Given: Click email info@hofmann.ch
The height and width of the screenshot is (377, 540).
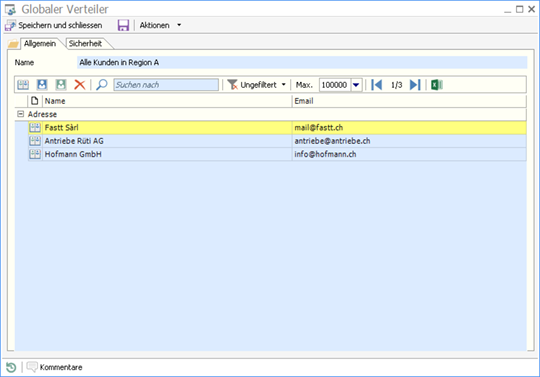Looking at the screenshot, I should [x=325, y=154].
